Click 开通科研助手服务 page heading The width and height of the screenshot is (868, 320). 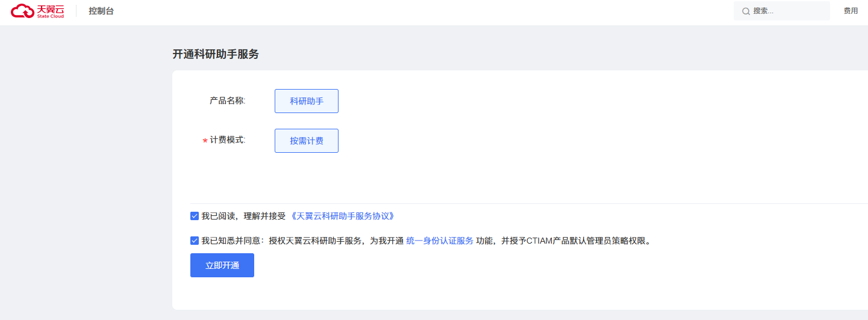click(216, 54)
